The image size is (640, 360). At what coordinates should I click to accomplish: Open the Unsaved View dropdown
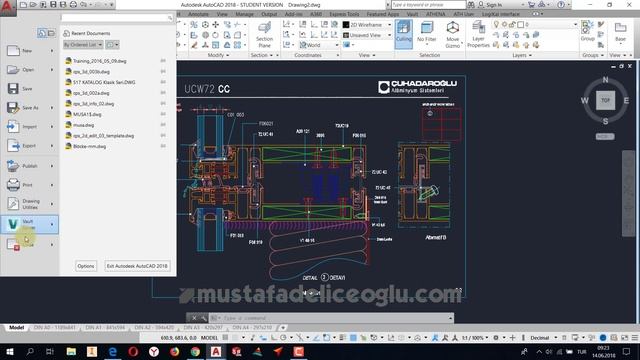367,36
